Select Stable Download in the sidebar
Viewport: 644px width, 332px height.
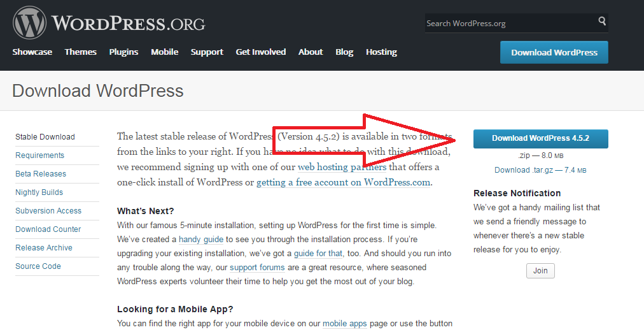click(x=45, y=137)
